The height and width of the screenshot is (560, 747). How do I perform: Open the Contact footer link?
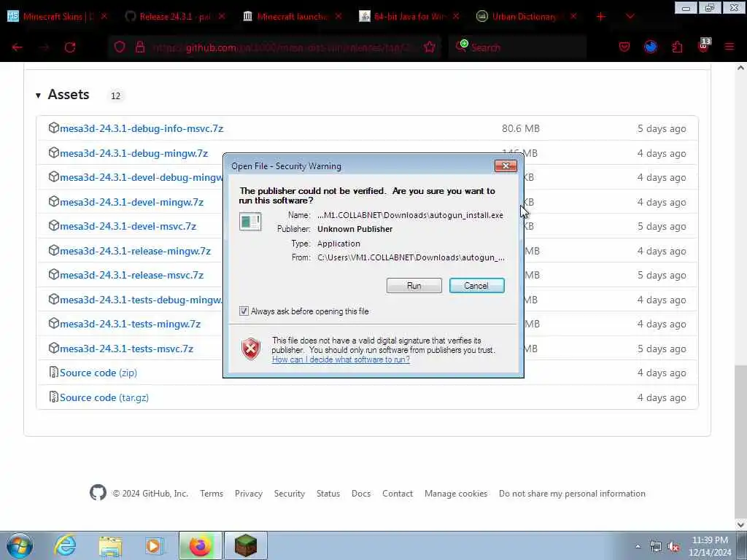click(x=398, y=494)
